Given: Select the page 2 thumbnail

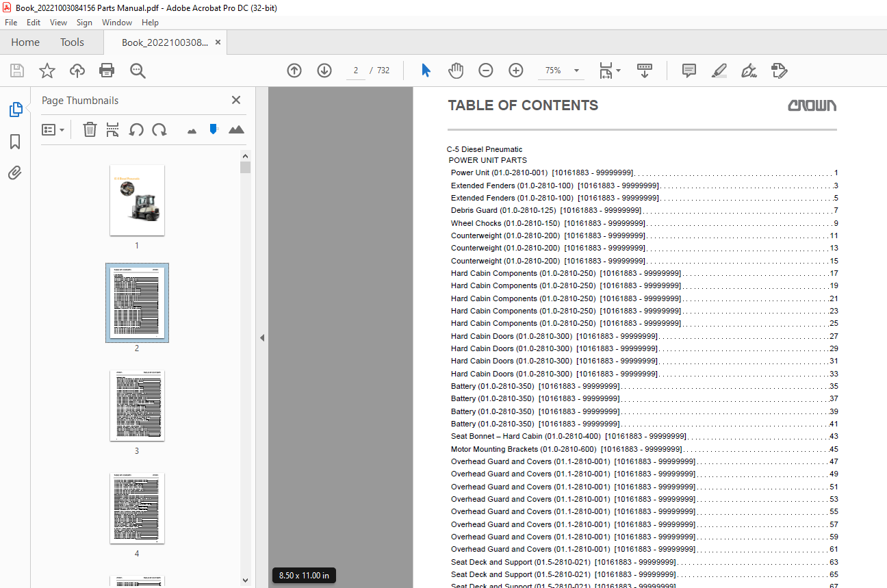Looking at the screenshot, I should tap(137, 303).
